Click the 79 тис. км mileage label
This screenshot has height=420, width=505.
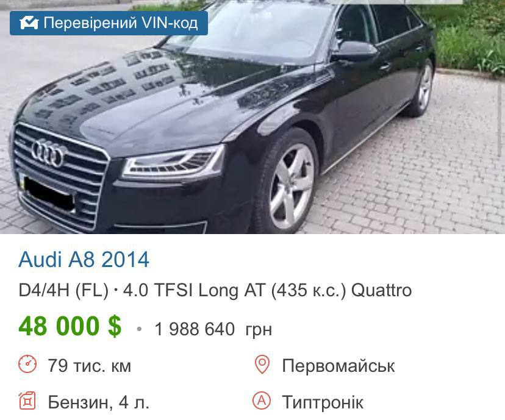point(89,366)
